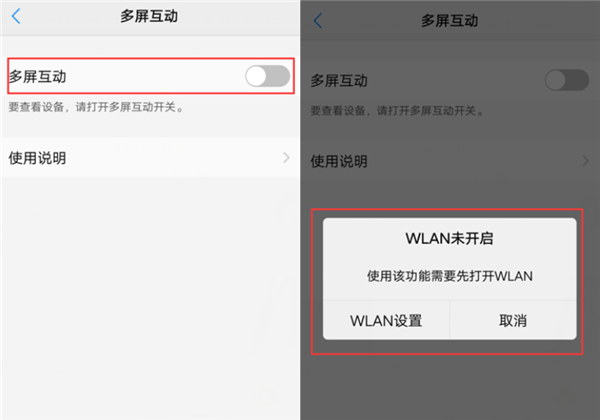Open the 使用说明 row on the light screen
Image resolution: width=600 pixels, height=420 pixels.
pyautogui.click(x=150, y=158)
